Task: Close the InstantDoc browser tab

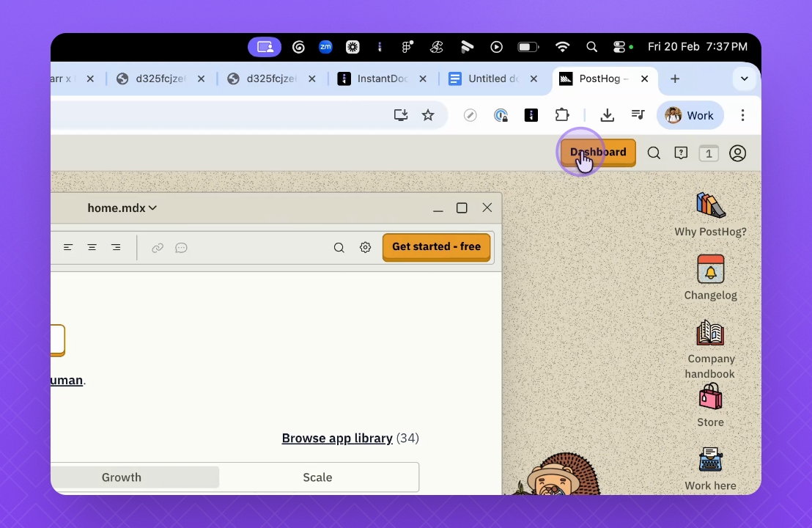Action: pos(423,78)
